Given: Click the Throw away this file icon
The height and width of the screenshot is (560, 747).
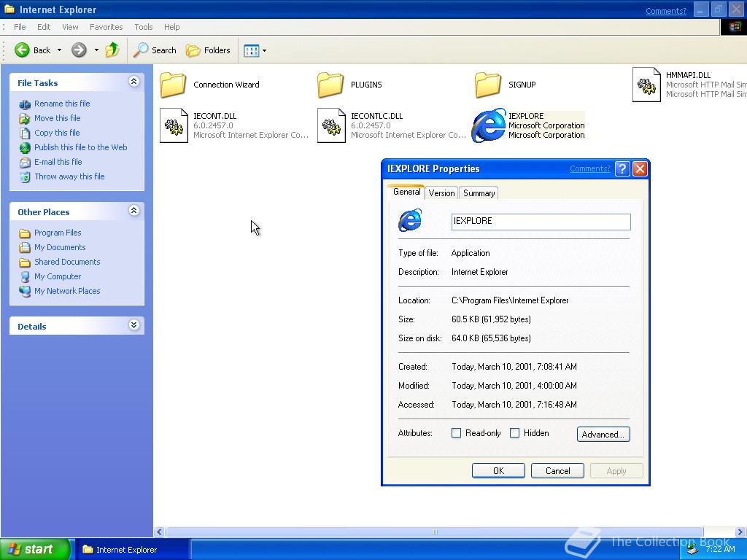Looking at the screenshot, I should (25, 176).
